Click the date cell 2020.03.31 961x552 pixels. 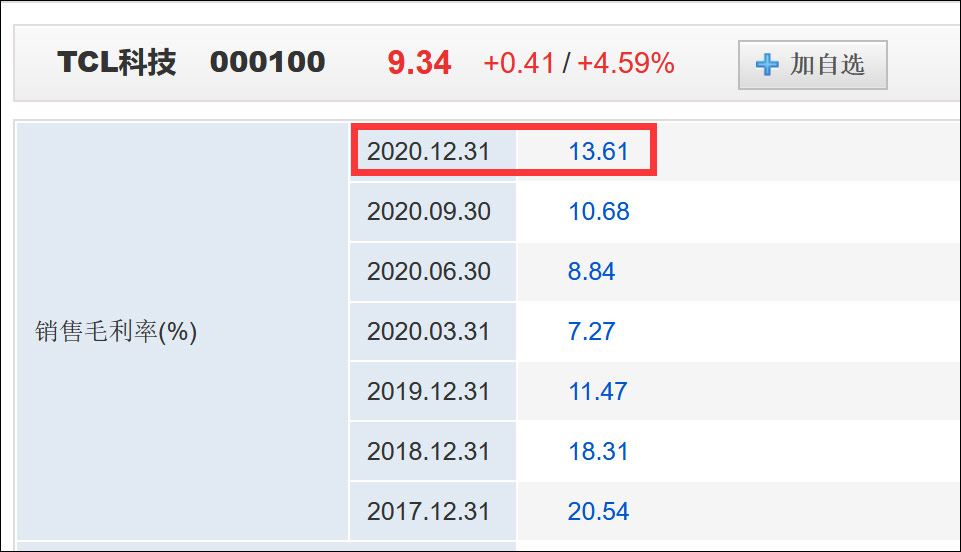pyautogui.click(x=433, y=331)
